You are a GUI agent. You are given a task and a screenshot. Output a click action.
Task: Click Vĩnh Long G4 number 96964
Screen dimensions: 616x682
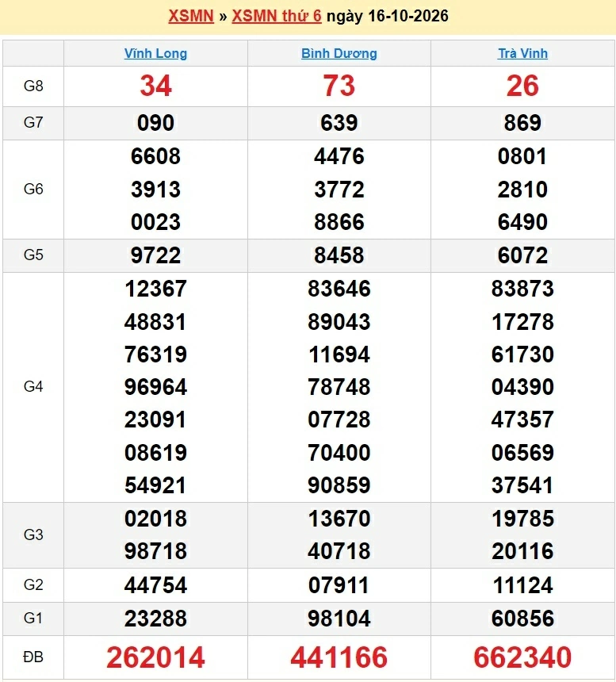[x=155, y=387]
